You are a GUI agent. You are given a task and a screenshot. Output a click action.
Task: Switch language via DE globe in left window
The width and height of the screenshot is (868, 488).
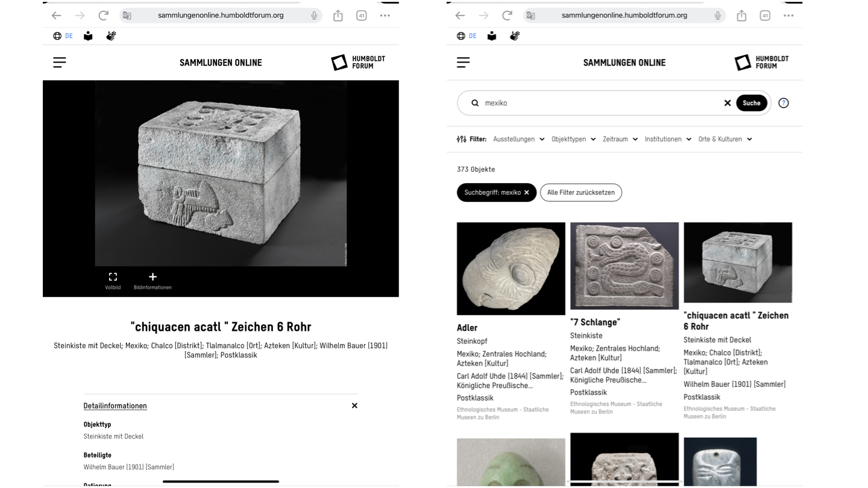pos(63,36)
